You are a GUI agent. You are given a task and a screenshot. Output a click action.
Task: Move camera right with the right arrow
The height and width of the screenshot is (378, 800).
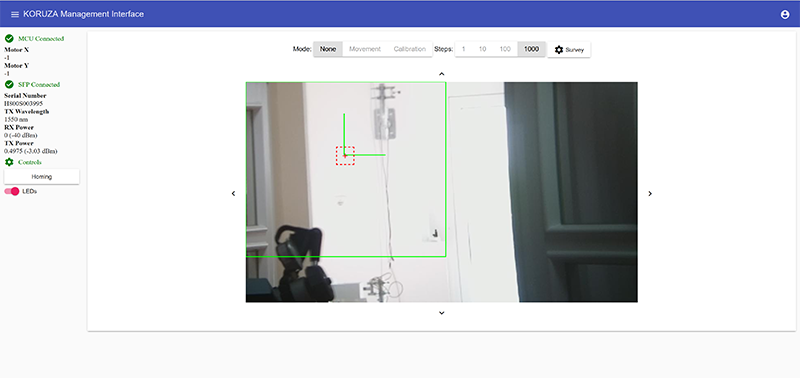coord(650,193)
